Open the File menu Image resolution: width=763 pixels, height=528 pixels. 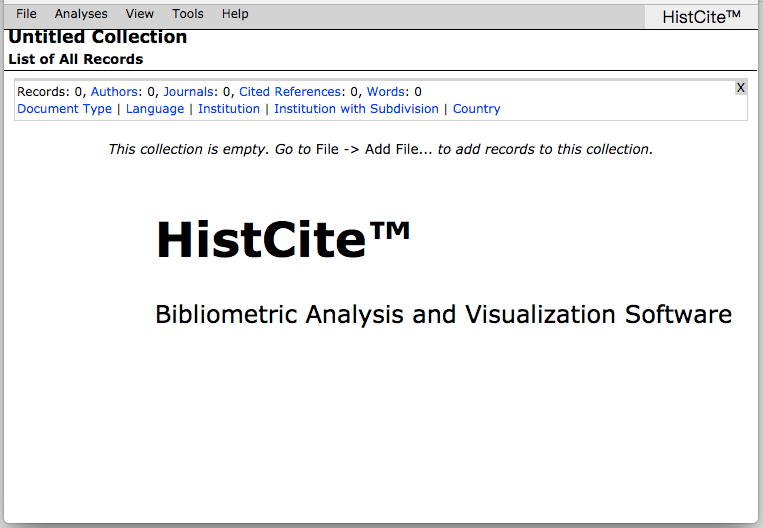[26, 14]
